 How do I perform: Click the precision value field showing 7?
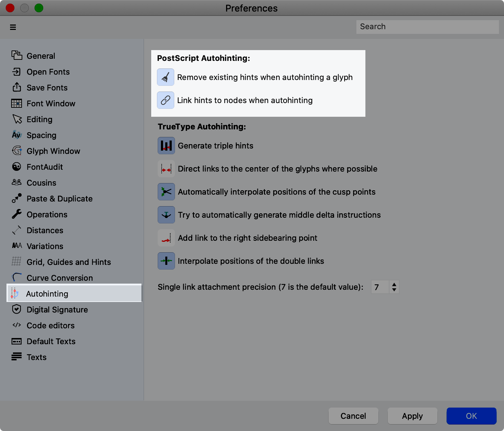(380, 287)
